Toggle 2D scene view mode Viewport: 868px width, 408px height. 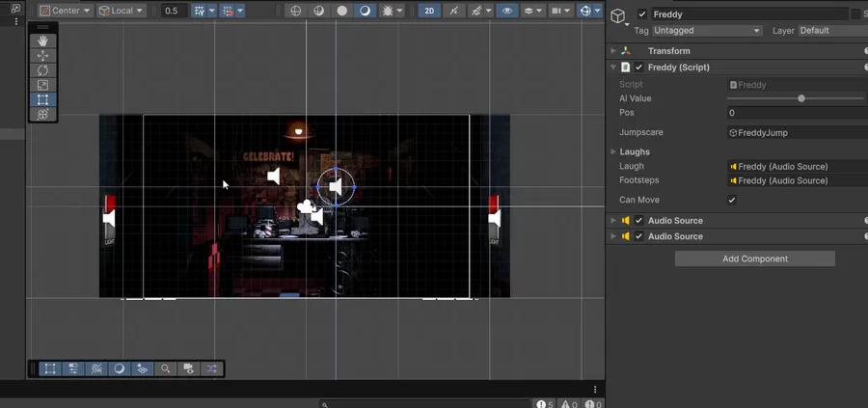pyautogui.click(x=430, y=11)
